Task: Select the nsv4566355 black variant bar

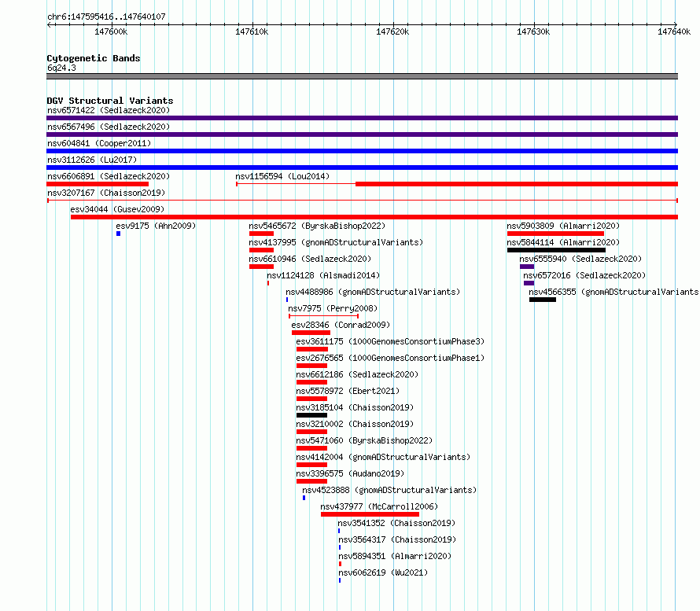Action: (543, 300)
